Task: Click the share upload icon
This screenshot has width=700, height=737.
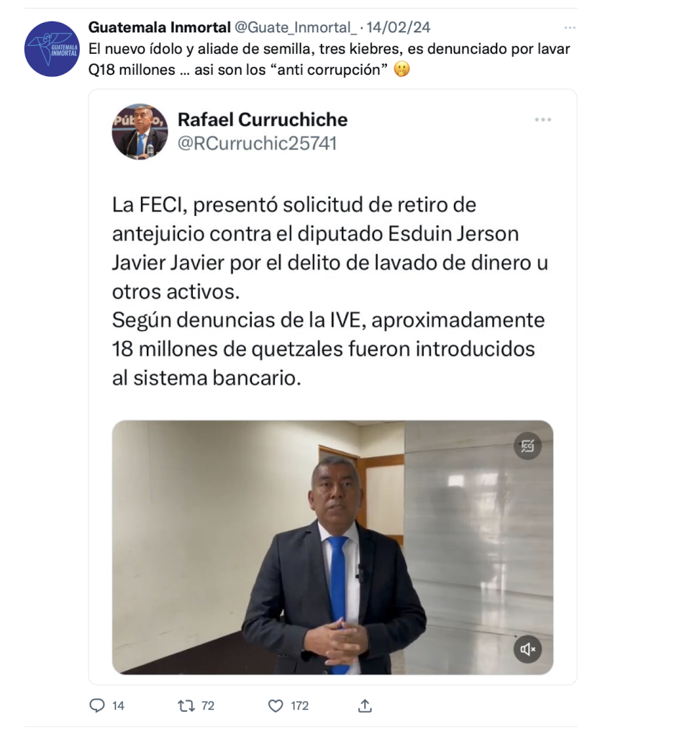Action: pos(365,705)
